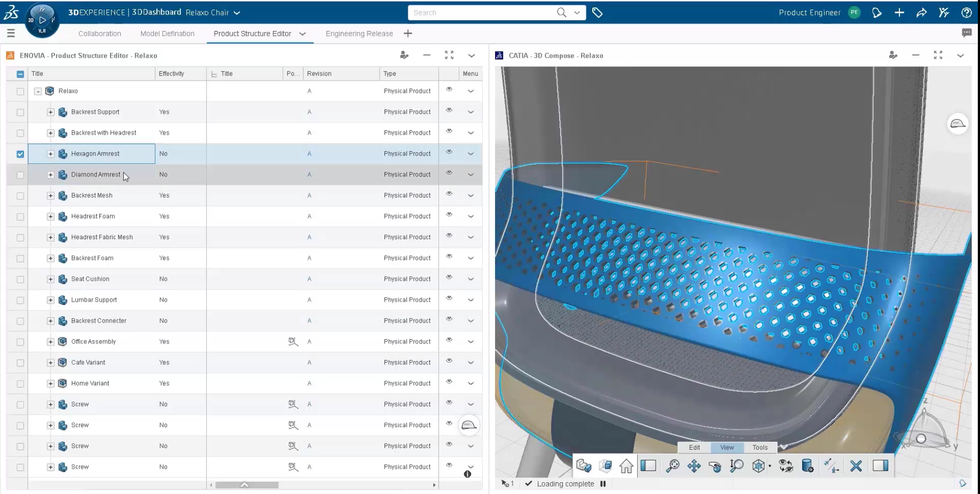Sort by the Effectivity column header
Screen dimensions: 980x494
(x=171, y=74)
